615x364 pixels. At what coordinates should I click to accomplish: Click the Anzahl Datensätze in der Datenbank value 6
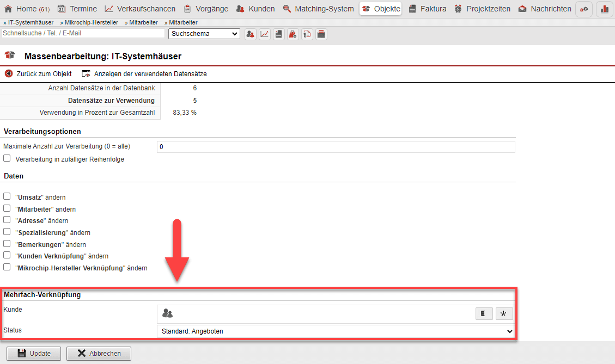[195, 88]
